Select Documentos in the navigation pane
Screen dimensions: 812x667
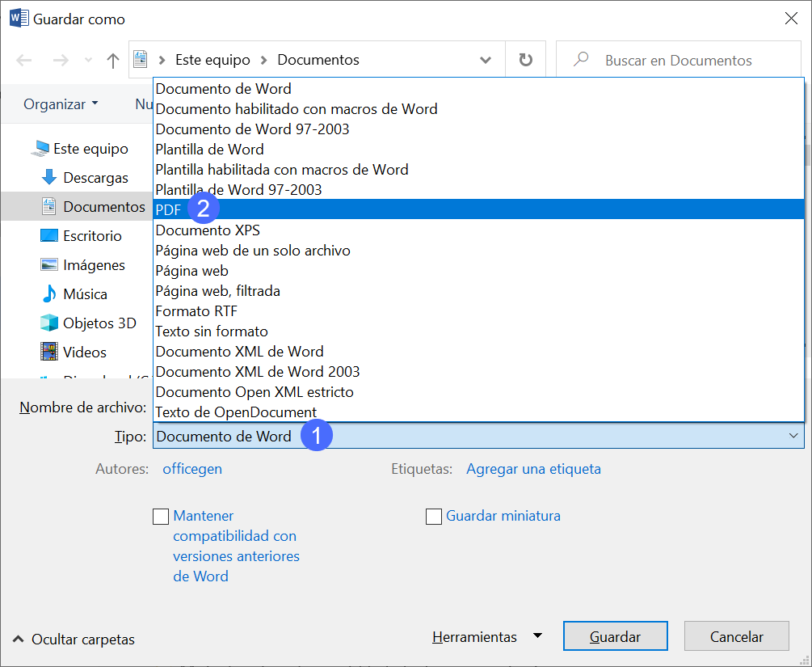coord(78,206)
